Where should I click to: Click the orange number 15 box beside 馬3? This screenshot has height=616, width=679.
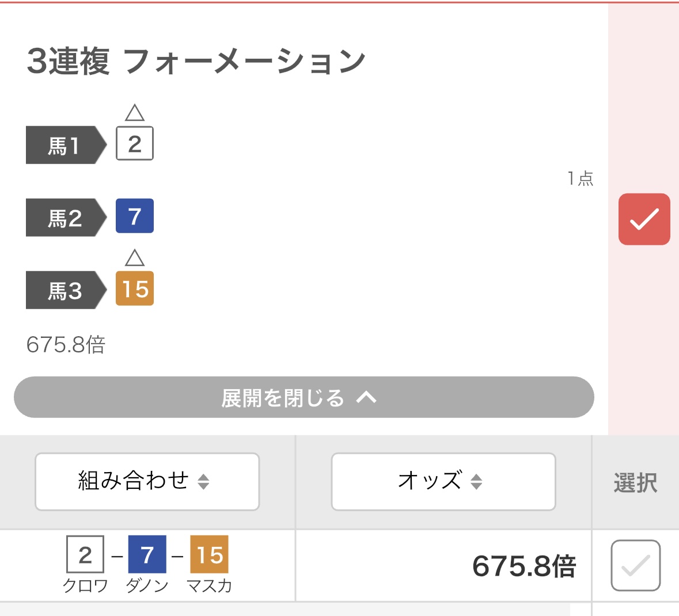click(135, 288)
